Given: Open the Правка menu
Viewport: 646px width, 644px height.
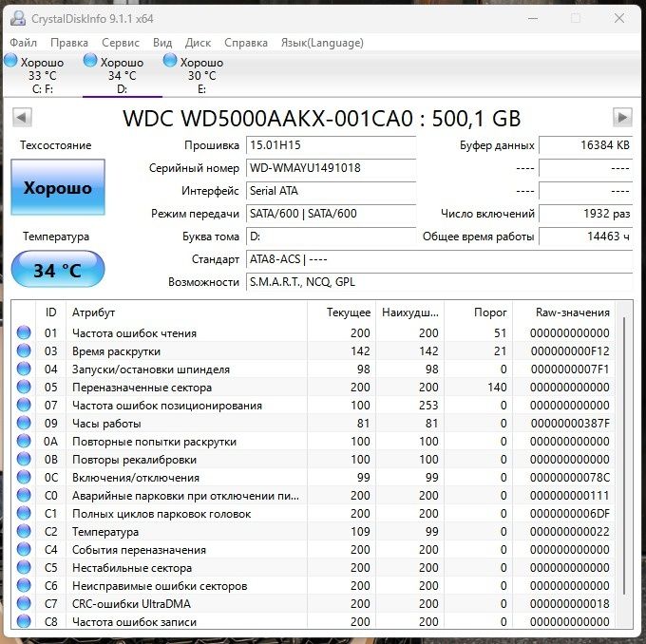Looking at the screenshot, I should click(x=69, y=43).
